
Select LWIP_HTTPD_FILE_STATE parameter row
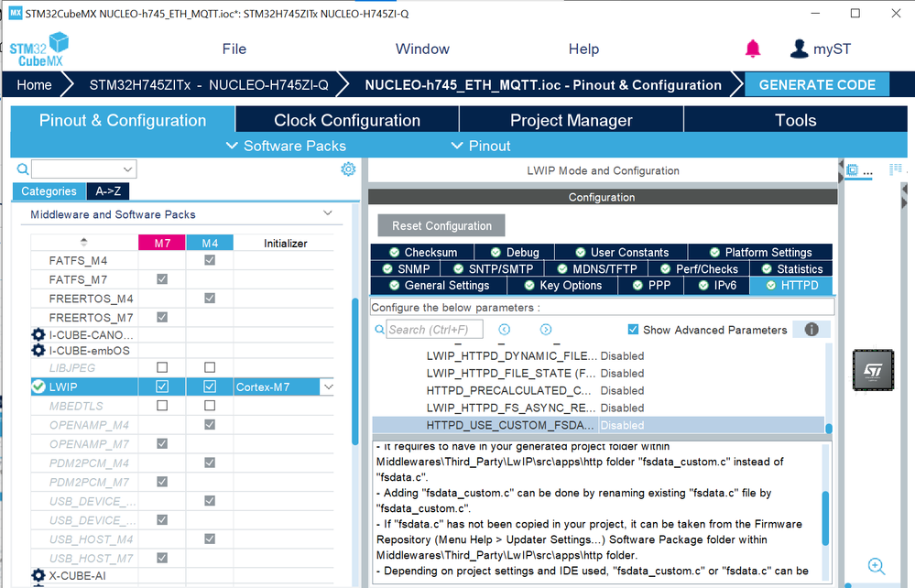[598, 373]
